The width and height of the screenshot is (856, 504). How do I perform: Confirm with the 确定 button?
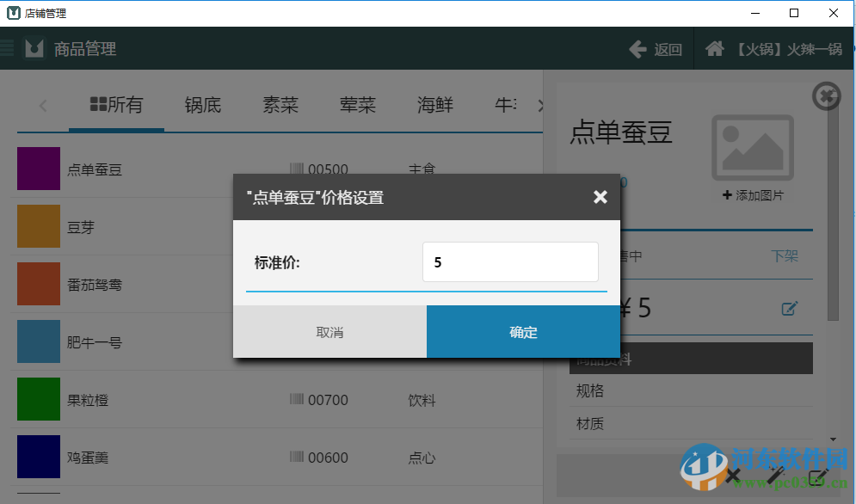coord(523,332)
